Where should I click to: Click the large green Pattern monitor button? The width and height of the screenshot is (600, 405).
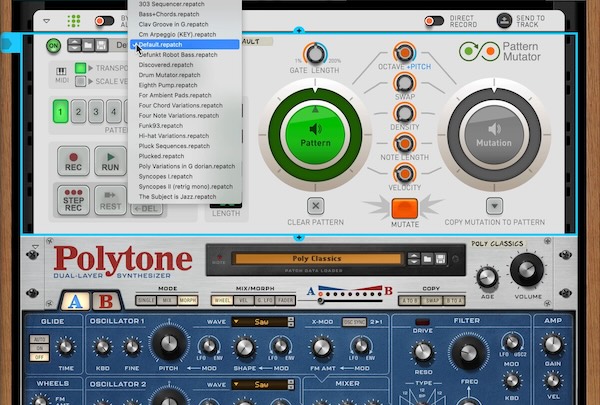pyautogui.click(x=315, y=135)
